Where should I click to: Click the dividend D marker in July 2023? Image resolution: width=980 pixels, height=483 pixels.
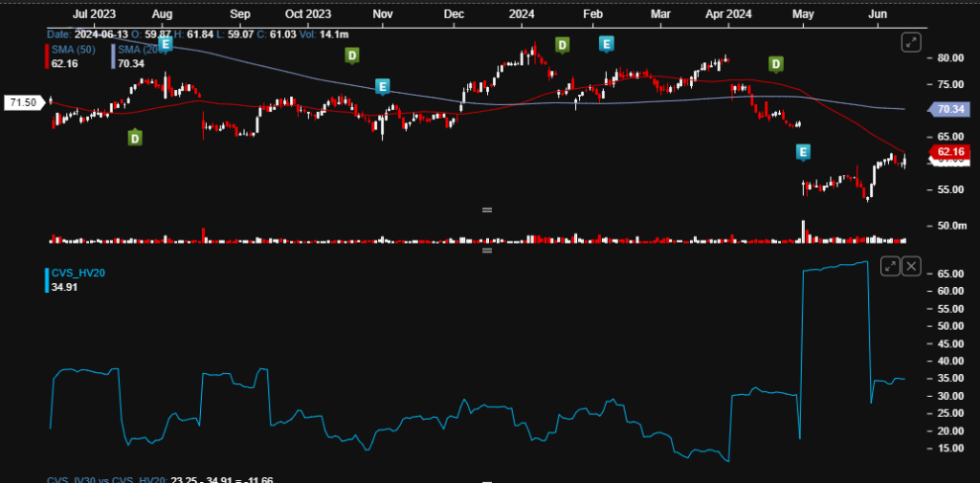135,138
